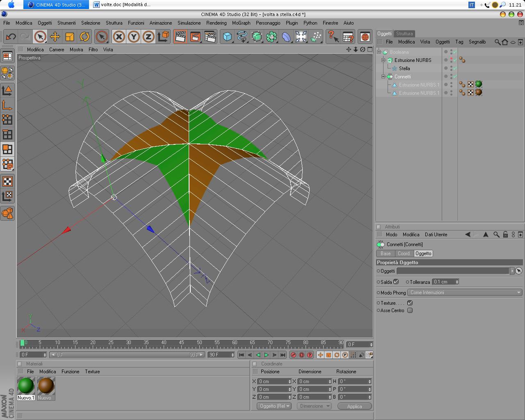Toggle the Salda checkbox
The image size is (525, 420).
coord(396,282)
